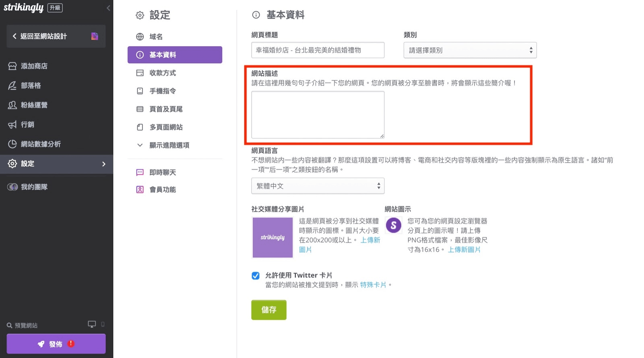Viewport: 644px width, 358px height.
Task: Open the 網頁語言 language dropdown
Action: [318, 186]
